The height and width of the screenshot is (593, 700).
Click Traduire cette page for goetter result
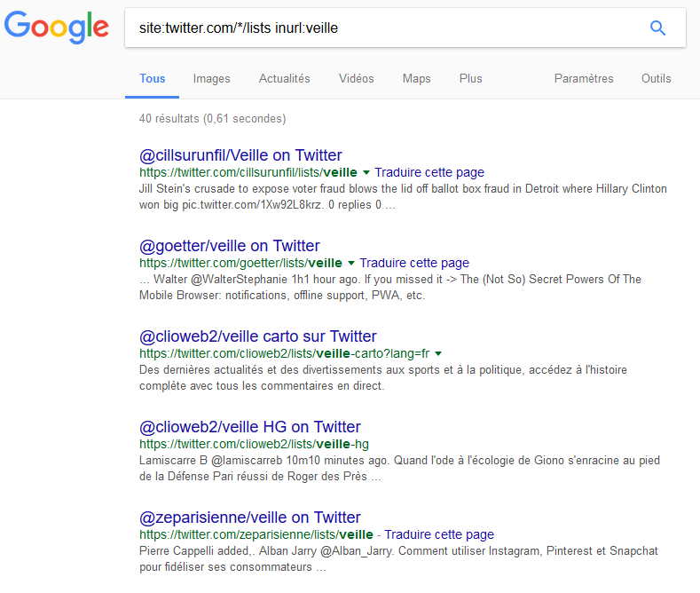point(414,263)
